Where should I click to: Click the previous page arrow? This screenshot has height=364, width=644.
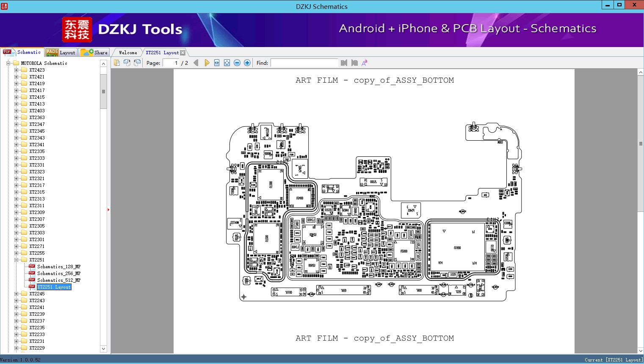196,63
